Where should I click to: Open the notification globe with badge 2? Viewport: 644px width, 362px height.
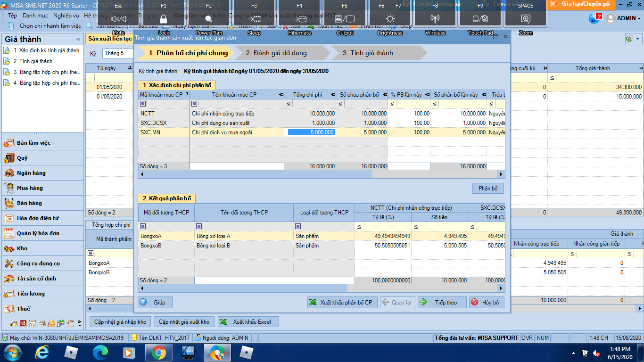(594, 18)
